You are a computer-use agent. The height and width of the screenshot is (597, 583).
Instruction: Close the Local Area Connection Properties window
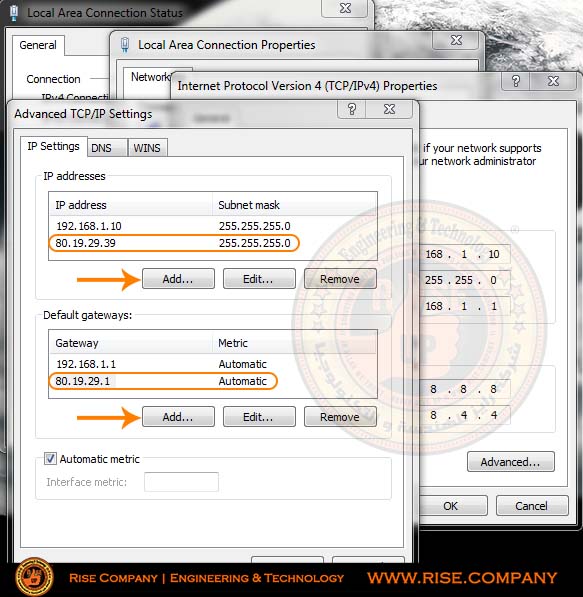(x=456, y=40)
